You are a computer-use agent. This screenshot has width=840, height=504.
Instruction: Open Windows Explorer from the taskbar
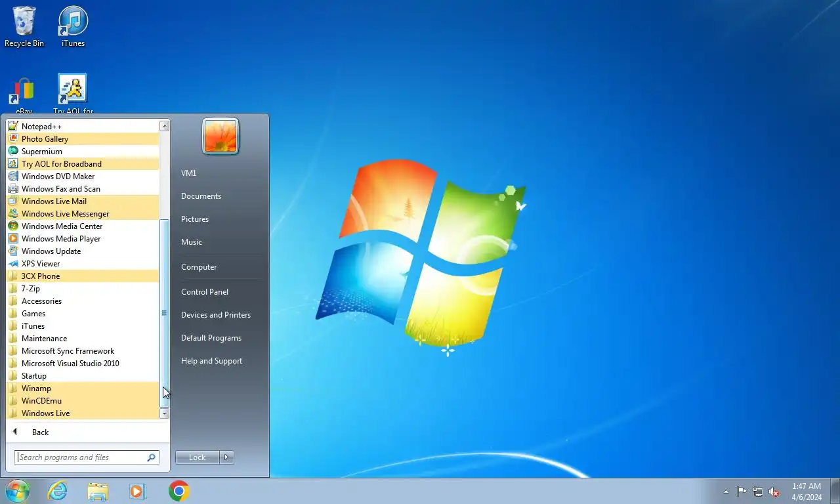[x=98, y=491]
